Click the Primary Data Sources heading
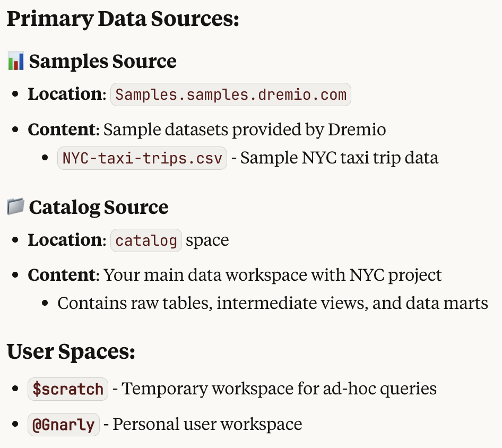Image resolution: width=502 pixels, height=448 pixels. coord(123,19)
